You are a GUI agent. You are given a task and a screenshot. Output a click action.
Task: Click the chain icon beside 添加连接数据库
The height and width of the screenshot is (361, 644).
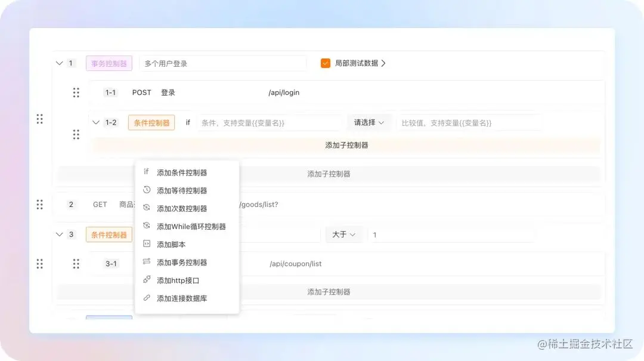147,298
